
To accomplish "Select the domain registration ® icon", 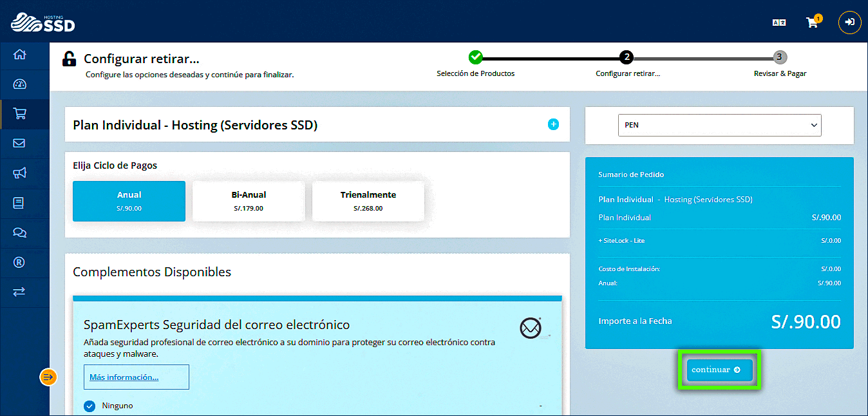I will tap(19, 262).
